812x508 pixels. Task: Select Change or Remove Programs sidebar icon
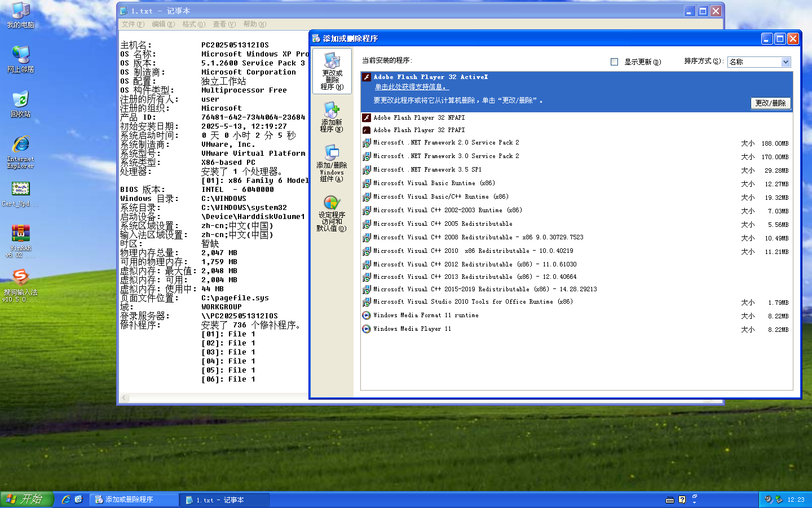point(332,71)
